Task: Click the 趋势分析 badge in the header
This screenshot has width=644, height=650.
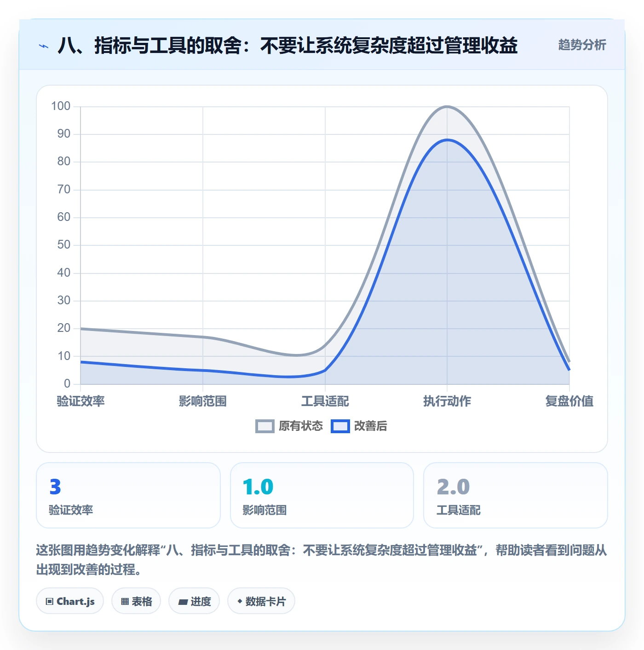Action: point(582,45)
